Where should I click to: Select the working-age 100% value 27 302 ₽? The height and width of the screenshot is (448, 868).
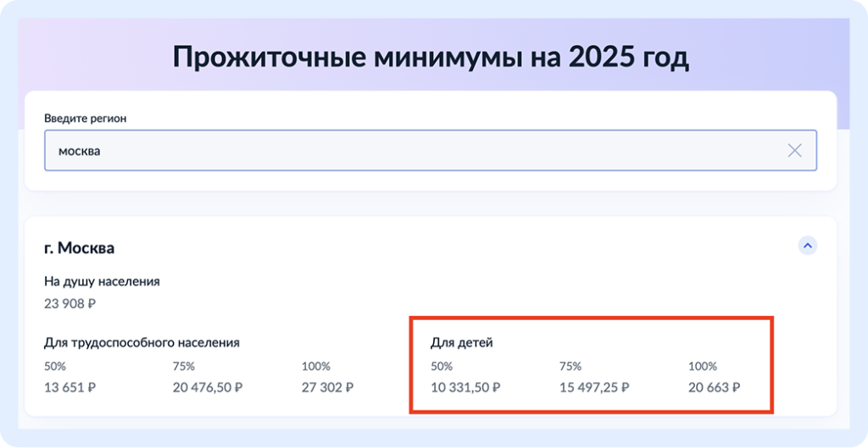tap(327, 388)
